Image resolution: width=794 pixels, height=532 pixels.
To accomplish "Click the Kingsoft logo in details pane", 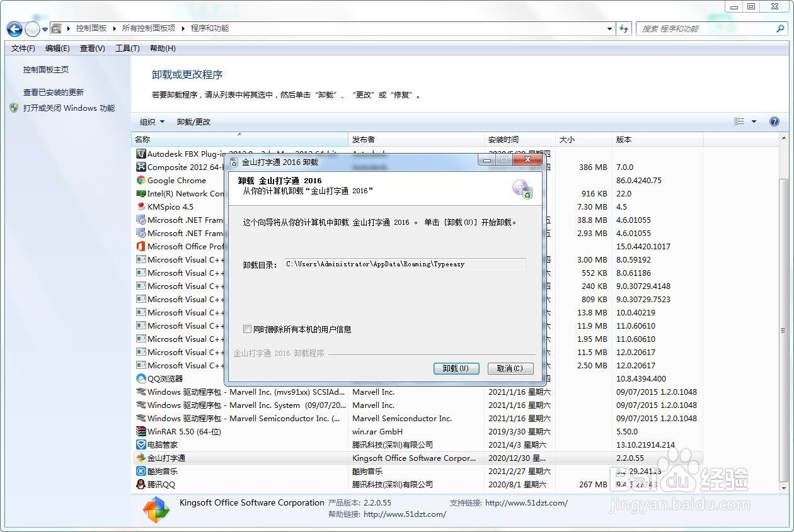I will click(156, 509).
